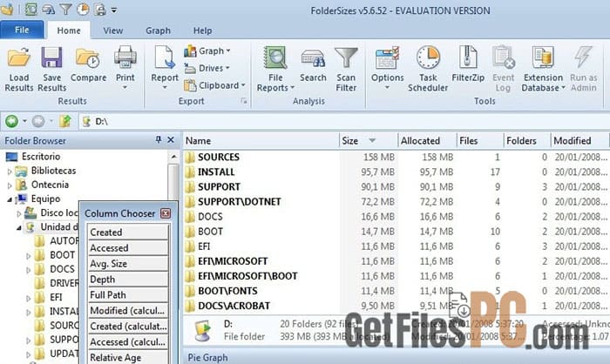Select the INSTALL folder row
This screenshot has height=364, width=610.
[x=396, y=172]
